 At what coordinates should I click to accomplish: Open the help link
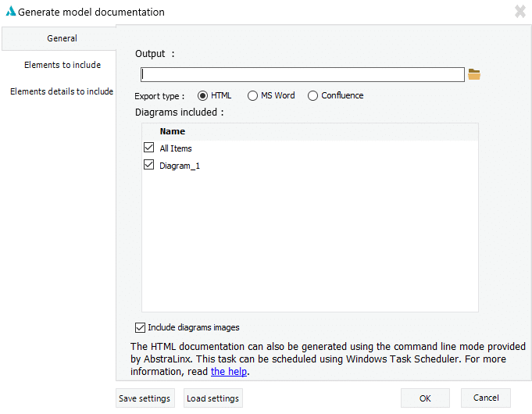point(229,372)
